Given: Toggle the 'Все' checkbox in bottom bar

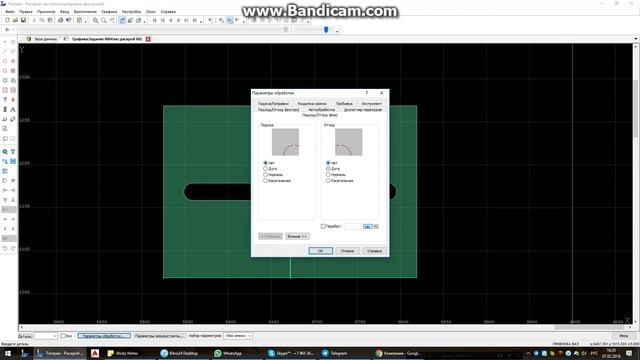Looking at the screenshot, I should tap(63, 336).
